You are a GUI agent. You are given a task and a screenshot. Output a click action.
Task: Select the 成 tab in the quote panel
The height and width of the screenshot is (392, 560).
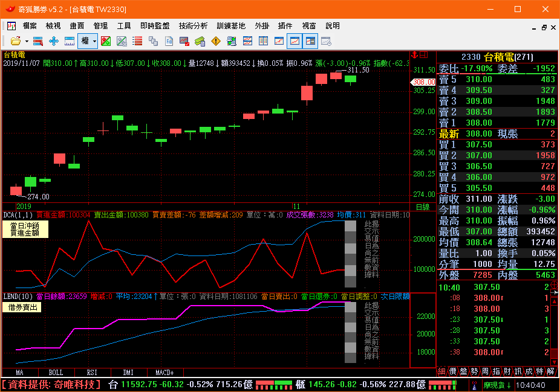[529, 371]
